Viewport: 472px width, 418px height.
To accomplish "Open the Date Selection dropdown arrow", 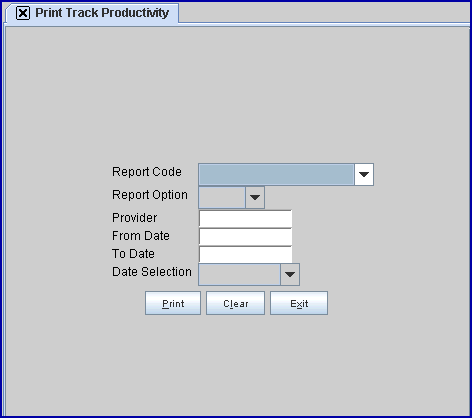I will [x=290, y=274].
